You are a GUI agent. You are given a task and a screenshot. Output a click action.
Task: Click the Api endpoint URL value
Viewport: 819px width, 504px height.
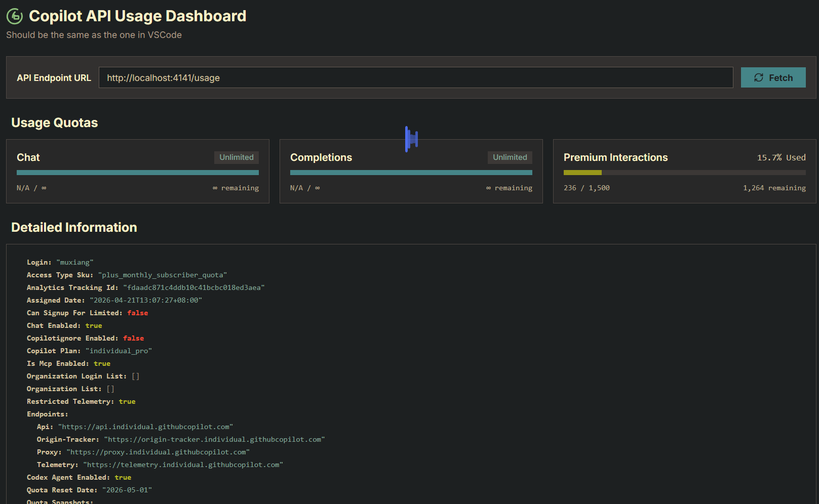tap(146, 427)
